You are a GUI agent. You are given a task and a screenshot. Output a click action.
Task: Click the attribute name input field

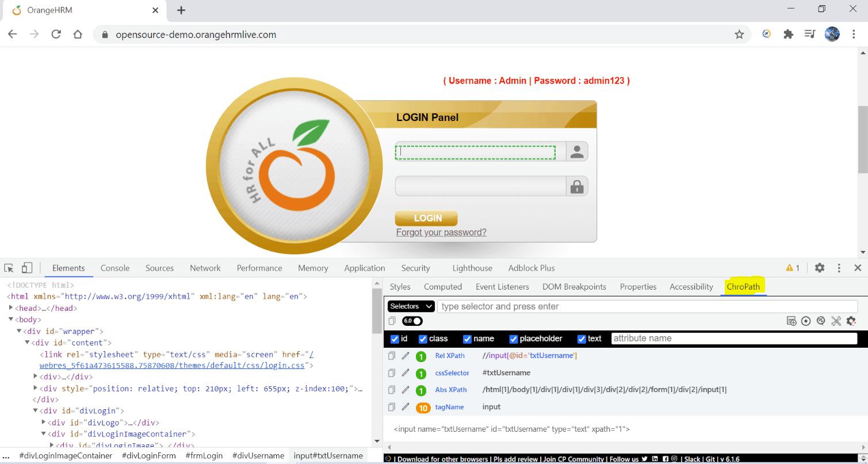coord(735,338)
